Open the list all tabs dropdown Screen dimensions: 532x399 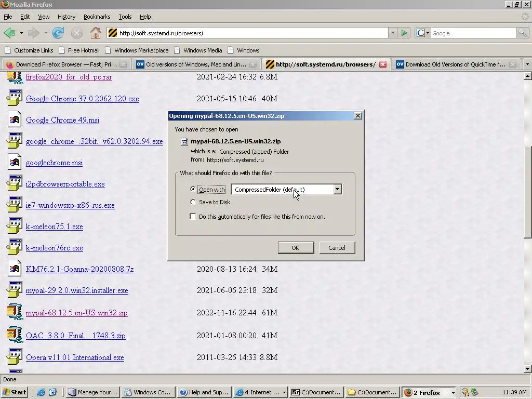(x=527, y=64)
